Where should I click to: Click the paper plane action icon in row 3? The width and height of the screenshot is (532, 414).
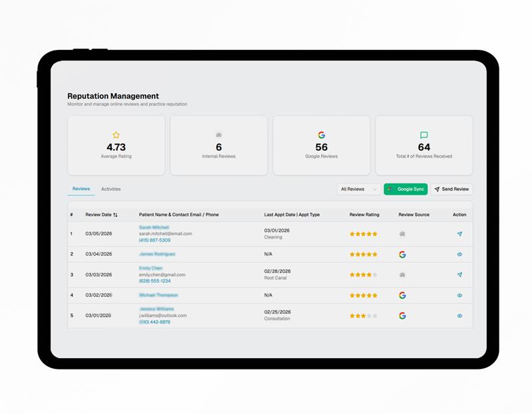(x=460, y=274)
